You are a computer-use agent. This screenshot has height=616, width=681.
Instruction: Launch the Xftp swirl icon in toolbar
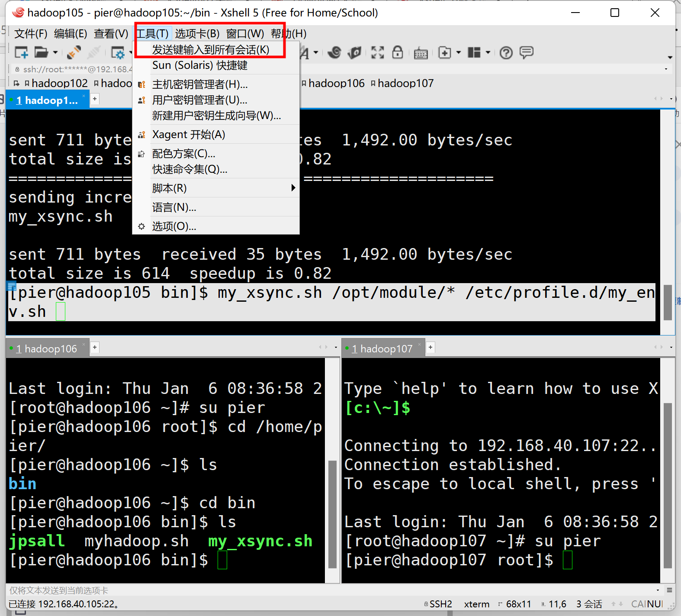(x=334, y=53)
